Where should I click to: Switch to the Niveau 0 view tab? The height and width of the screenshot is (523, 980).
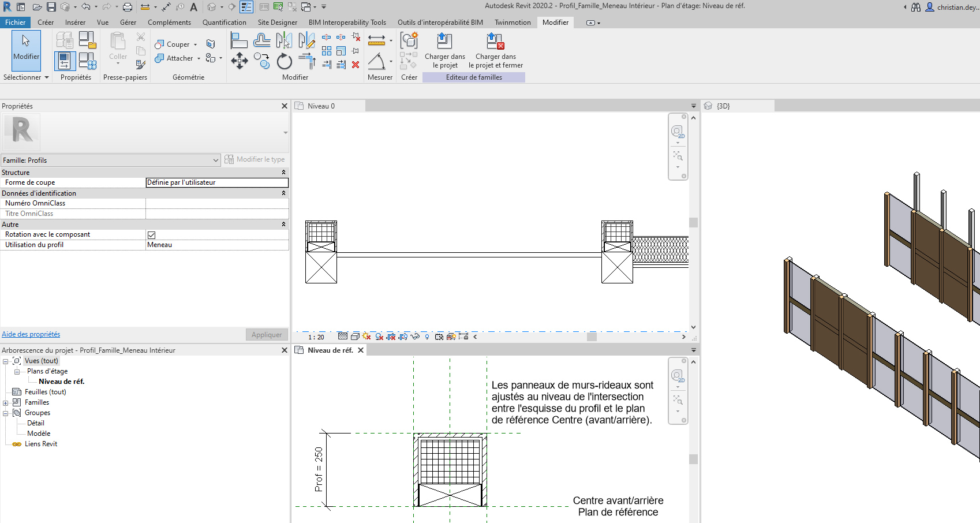321,106
